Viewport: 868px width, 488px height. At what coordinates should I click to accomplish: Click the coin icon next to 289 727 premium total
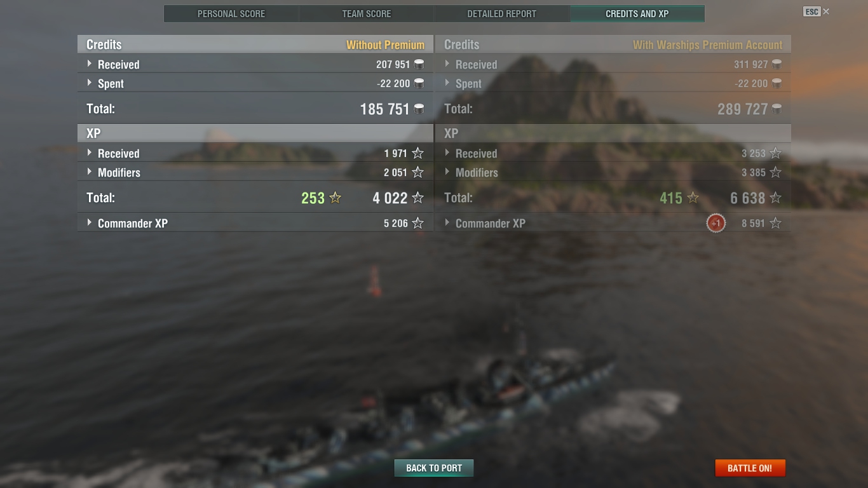click(776, 109)
